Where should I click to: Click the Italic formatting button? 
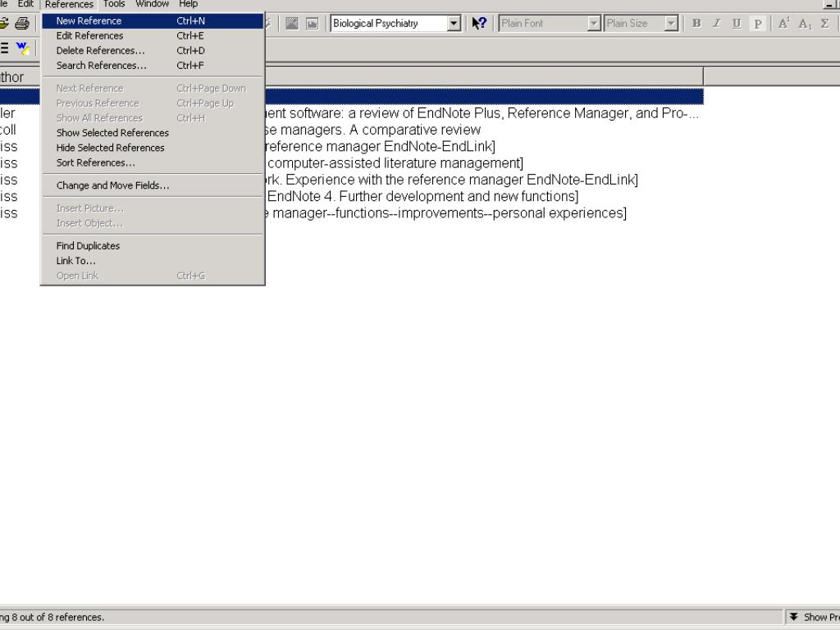pos(716,23)
